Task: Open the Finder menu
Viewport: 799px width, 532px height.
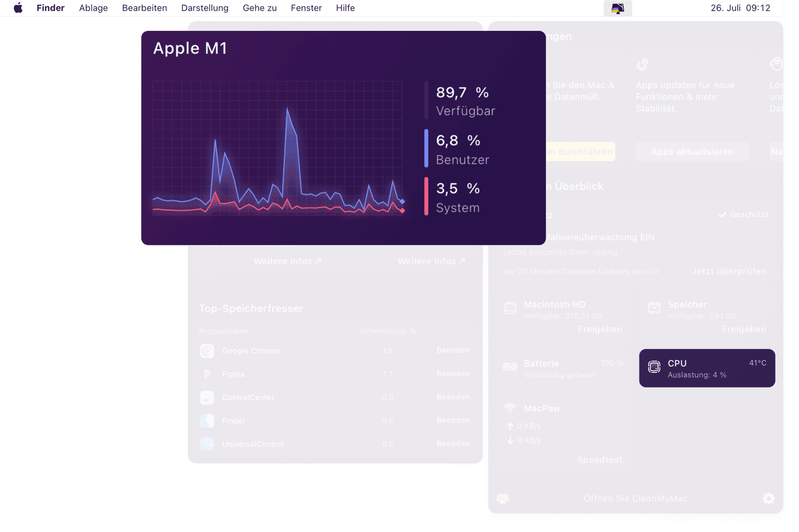Action: 50,8
